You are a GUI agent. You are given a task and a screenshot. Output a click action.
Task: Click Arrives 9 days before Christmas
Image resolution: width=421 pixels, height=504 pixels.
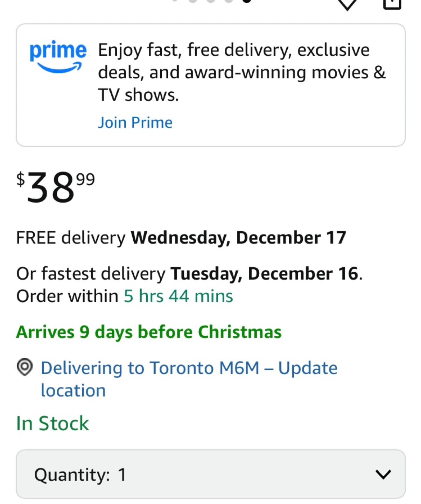[149, 332]
